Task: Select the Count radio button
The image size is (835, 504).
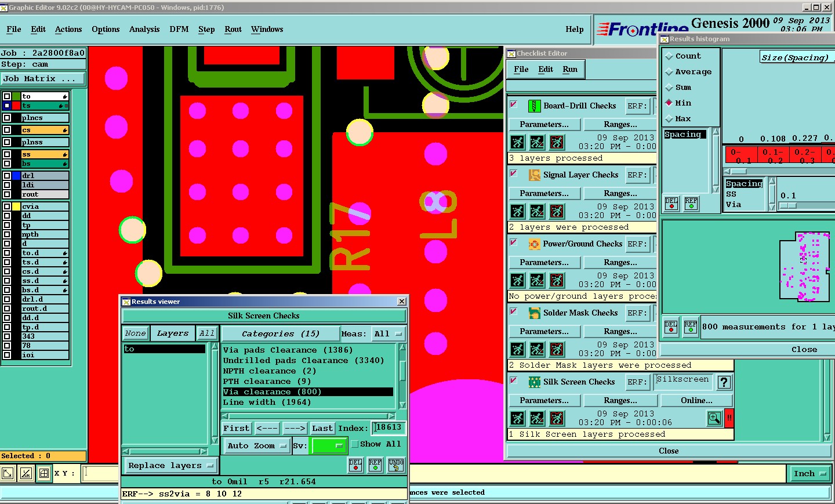Action: pos(669,56)
